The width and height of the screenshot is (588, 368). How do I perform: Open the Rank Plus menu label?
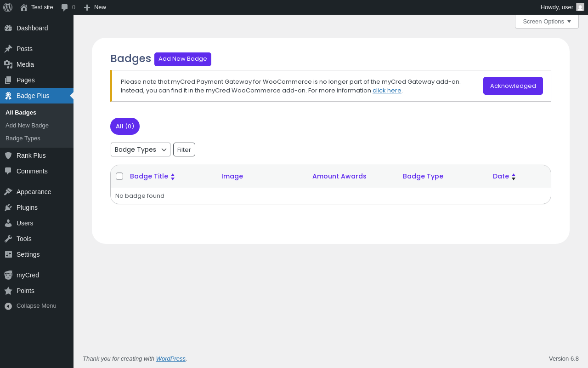[x=31, y=155]
